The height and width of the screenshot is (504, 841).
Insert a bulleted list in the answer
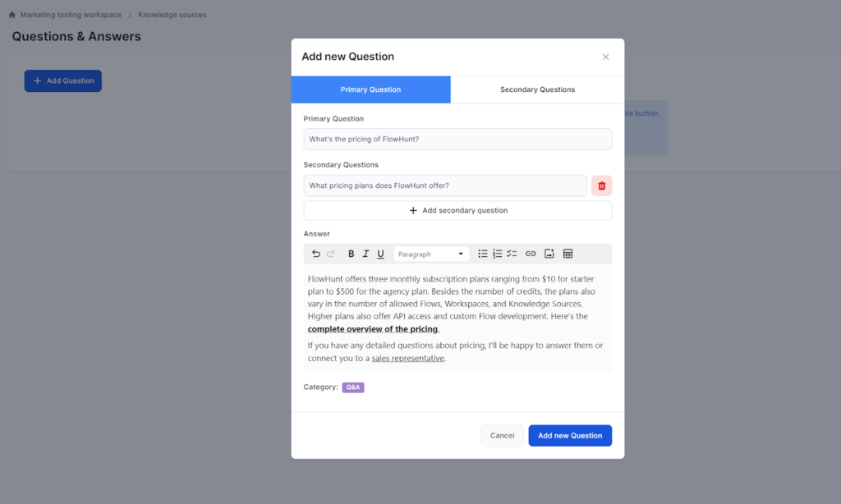483,254
